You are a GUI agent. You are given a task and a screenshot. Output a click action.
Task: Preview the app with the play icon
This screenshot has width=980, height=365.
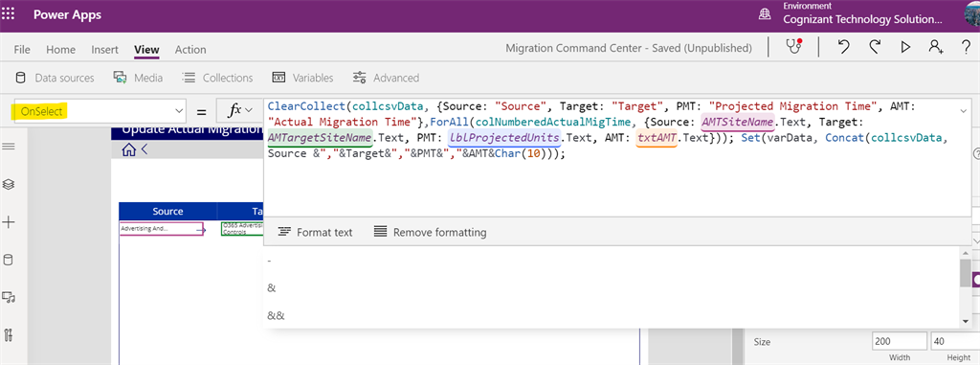[905, 47]
